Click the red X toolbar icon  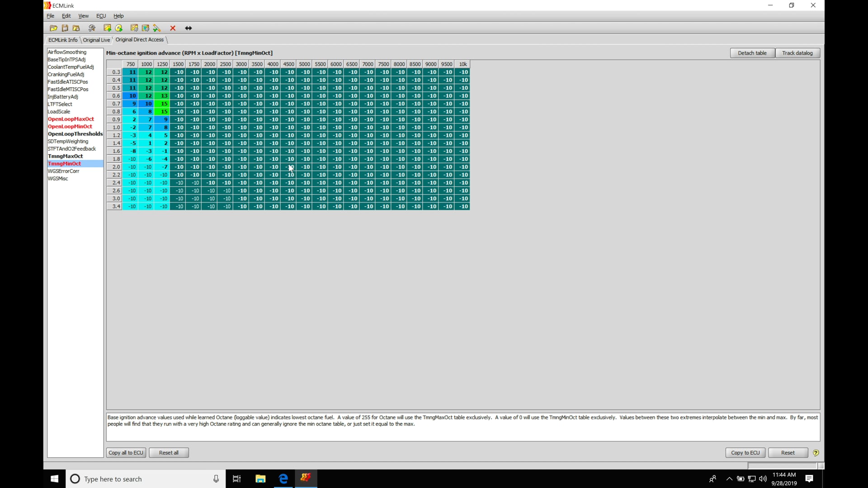point(173,28)
